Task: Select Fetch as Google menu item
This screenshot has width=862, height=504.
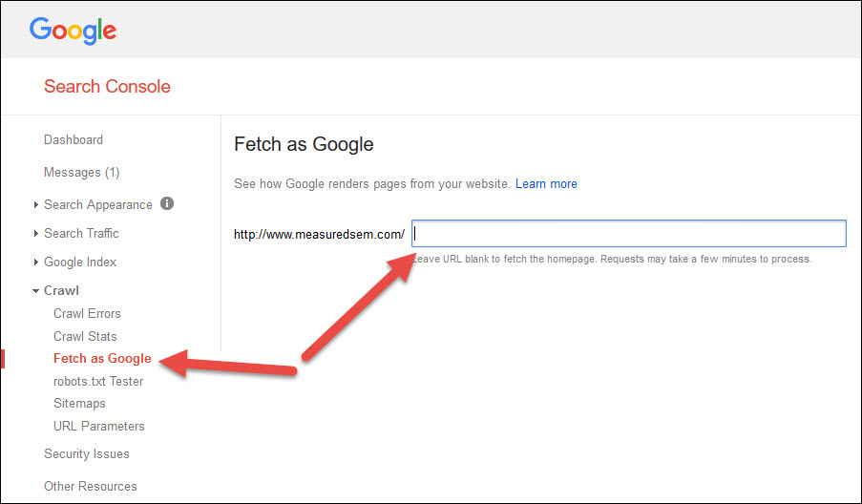Action: coord(102,359)
